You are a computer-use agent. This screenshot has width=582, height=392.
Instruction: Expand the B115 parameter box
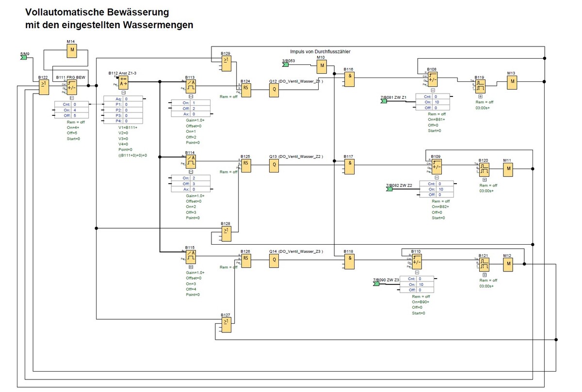tap(191, 267)
